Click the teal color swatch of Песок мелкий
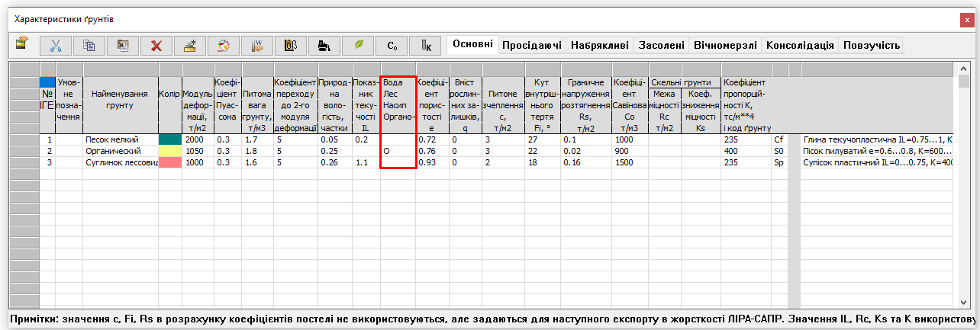The height and width of the screenshot is (330, 980). [x=169, y=140]
